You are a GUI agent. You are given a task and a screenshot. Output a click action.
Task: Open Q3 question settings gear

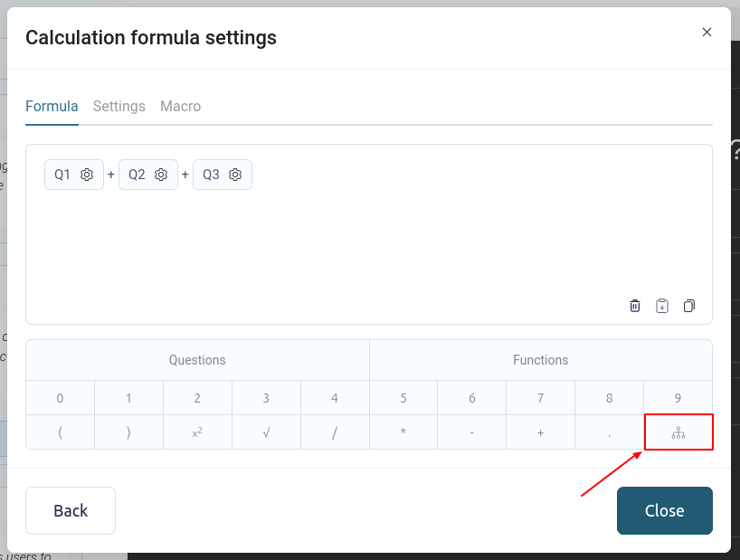[x=235, y=175]
